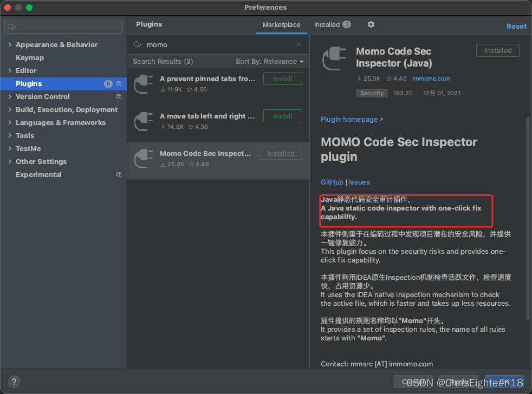
Task: Click the Plugins sidebar count badge 5
Action: coord(108,84)
